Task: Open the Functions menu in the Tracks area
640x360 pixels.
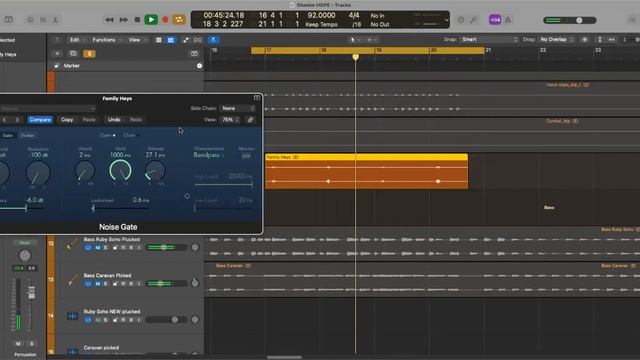Action: (x=107, y=40)
